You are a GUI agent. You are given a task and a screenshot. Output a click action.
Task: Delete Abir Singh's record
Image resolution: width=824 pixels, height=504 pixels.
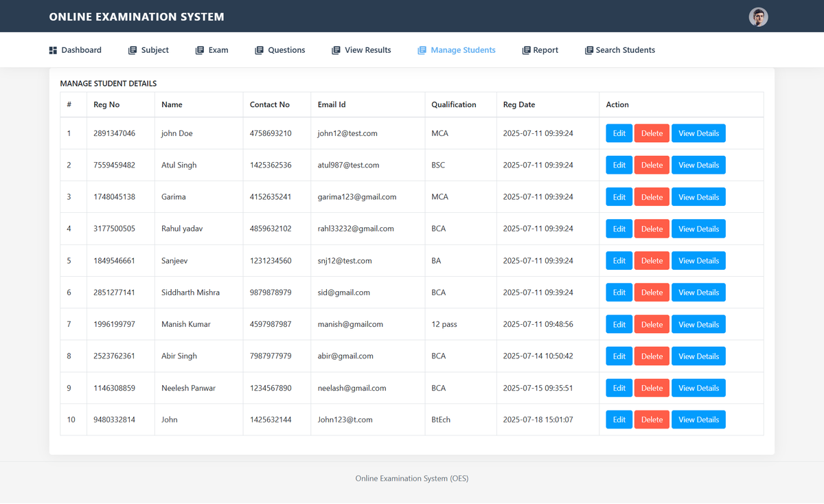(x=652, y=356)
